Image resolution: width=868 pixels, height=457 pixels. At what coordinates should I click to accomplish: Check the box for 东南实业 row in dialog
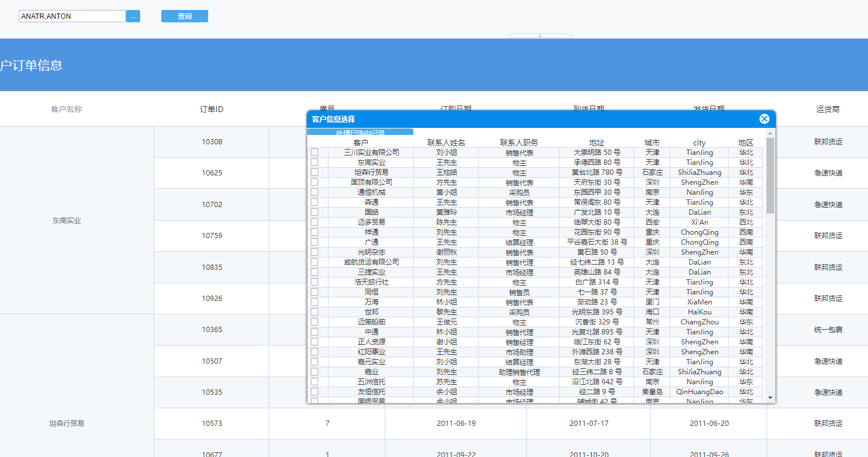coord(314,163)
